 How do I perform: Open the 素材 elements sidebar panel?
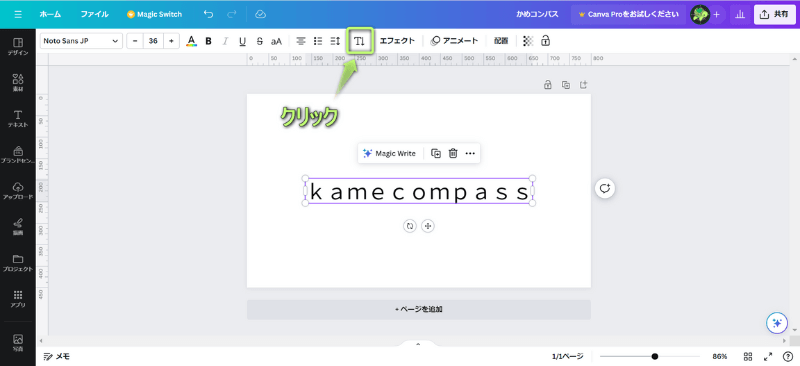[x=18, y=82]
